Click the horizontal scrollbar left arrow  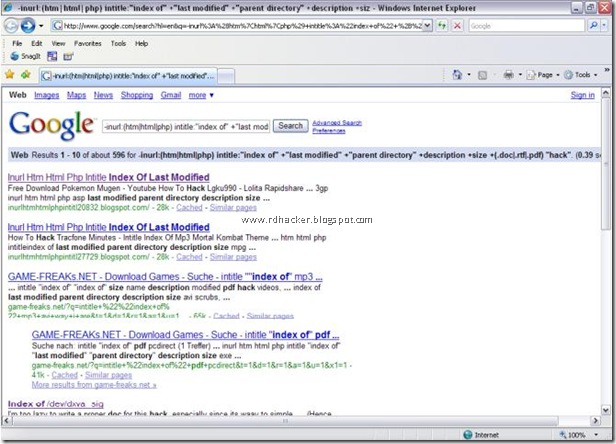pos(7,420)
